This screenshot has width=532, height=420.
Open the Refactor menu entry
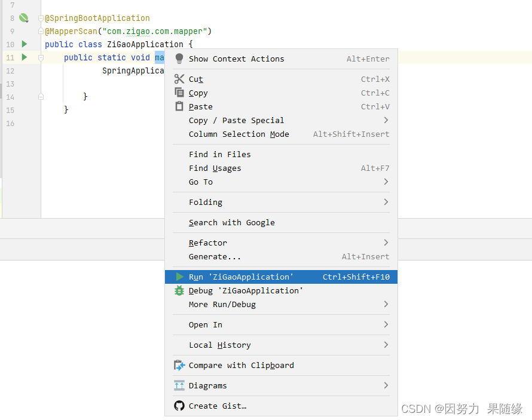pyautogui.click(x=281, y=243)
